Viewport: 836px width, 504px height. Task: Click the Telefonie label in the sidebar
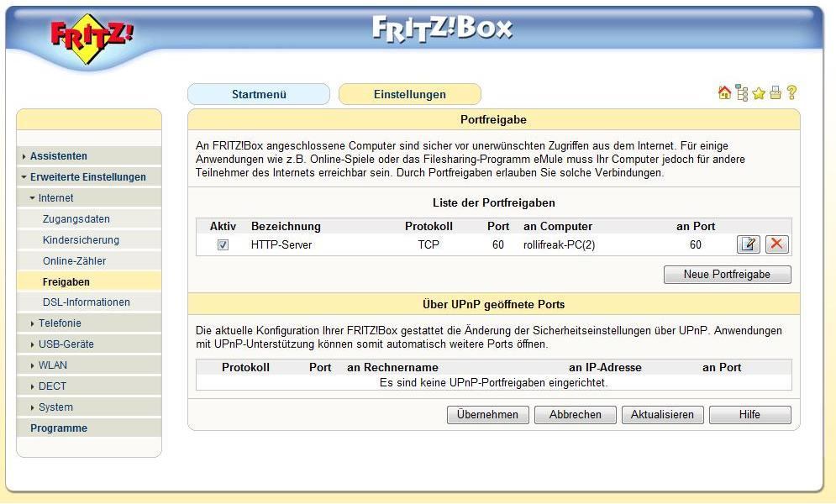click(60, 323)
